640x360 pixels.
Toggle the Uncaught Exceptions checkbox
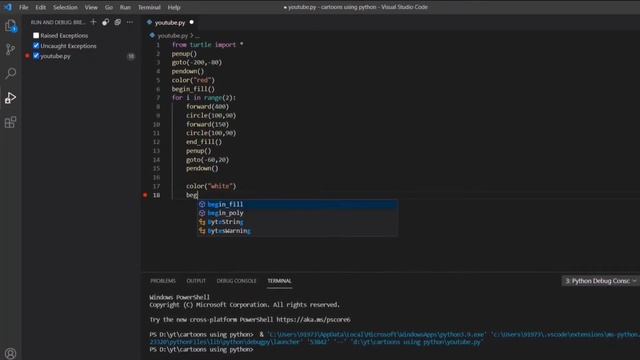[36, 46]
